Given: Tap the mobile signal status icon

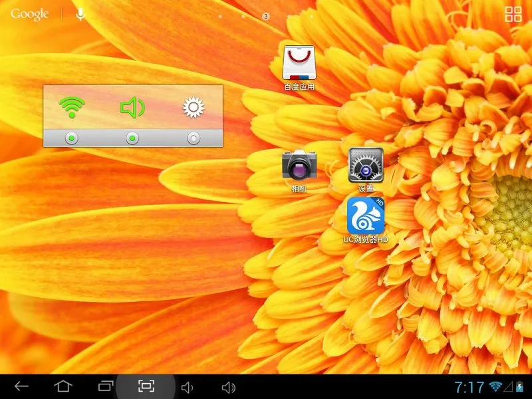Looking at the screenshot, I should coord(508,387).
